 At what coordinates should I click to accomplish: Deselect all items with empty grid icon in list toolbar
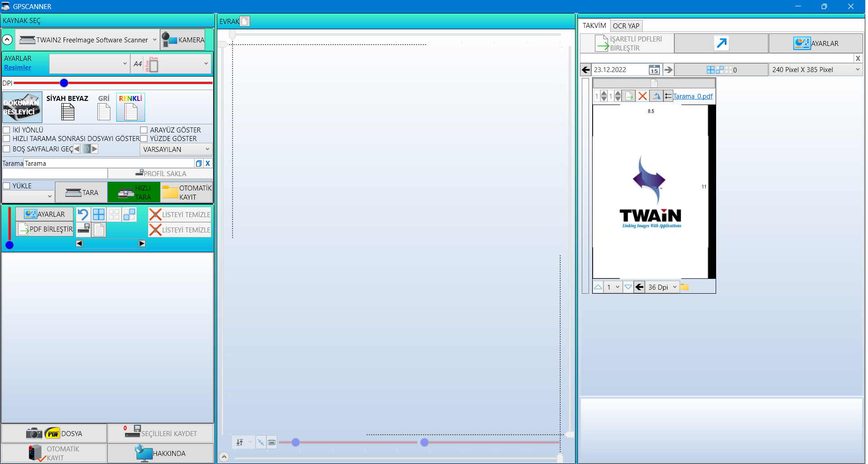[114, 214]
